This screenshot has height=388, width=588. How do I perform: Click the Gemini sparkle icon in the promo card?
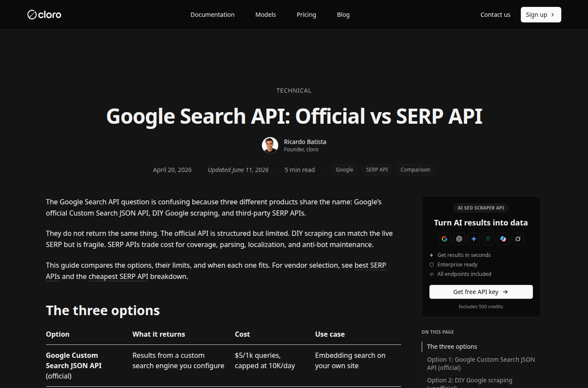click(x=474, y=239)
